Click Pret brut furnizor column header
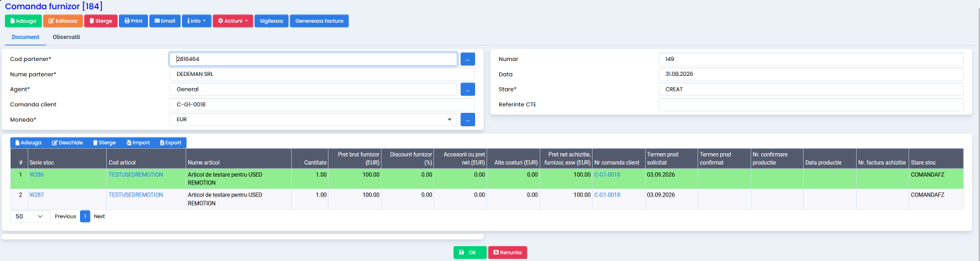This screenshot has width=980, height=261. pyautogui.click(x=355, y=158)
